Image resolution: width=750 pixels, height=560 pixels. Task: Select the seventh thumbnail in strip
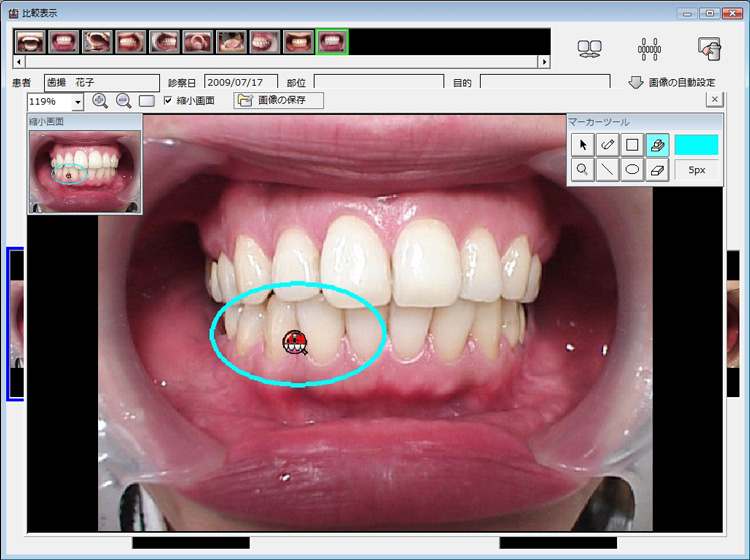click(231, 42)
